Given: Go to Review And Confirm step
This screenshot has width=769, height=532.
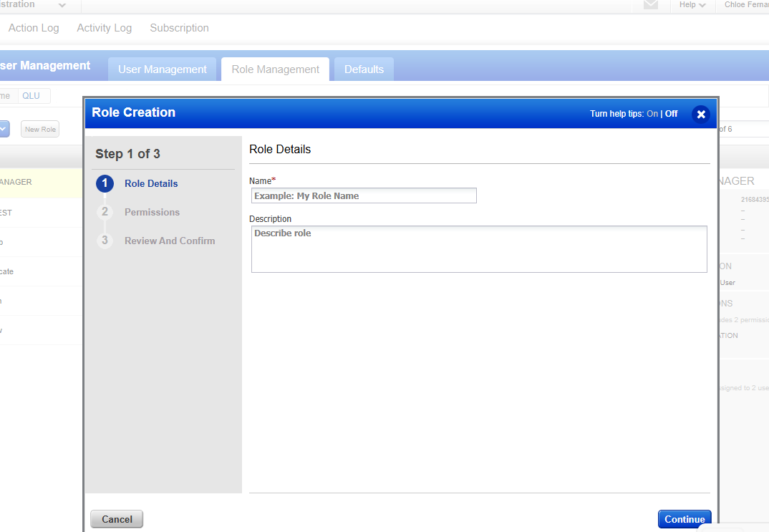Looking at the screenshot, I should 170,241.
